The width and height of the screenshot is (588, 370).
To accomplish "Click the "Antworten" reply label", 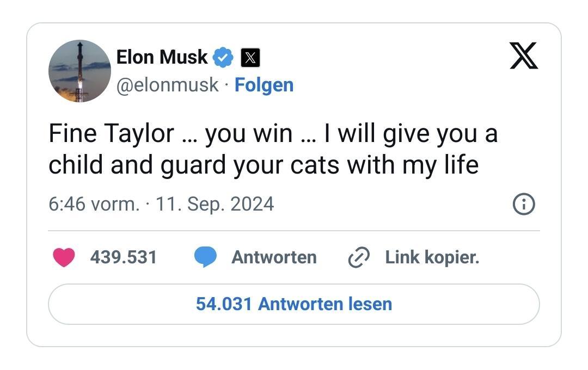I will (x=274, y=257).
